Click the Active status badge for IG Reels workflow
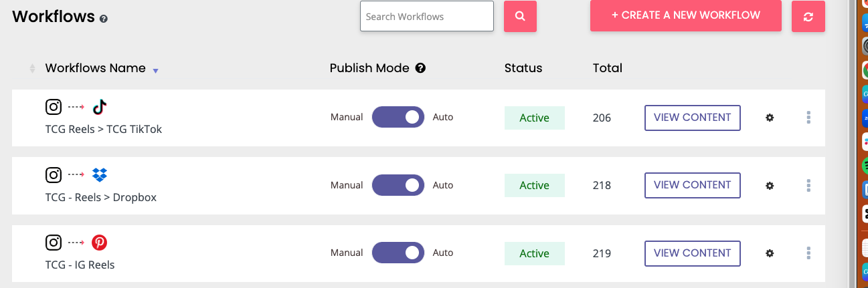This screenshot has height=288, width=868. coord(535,253)
